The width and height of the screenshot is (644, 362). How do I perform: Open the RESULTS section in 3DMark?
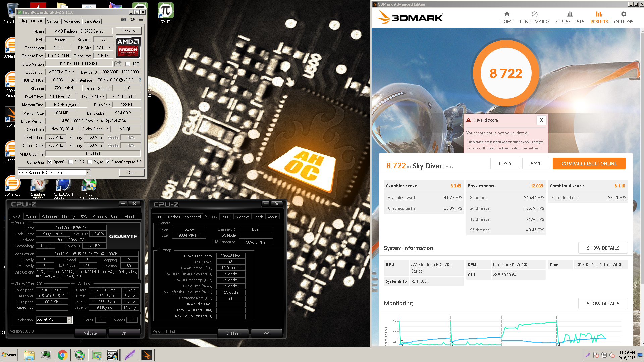pos(599,18)
